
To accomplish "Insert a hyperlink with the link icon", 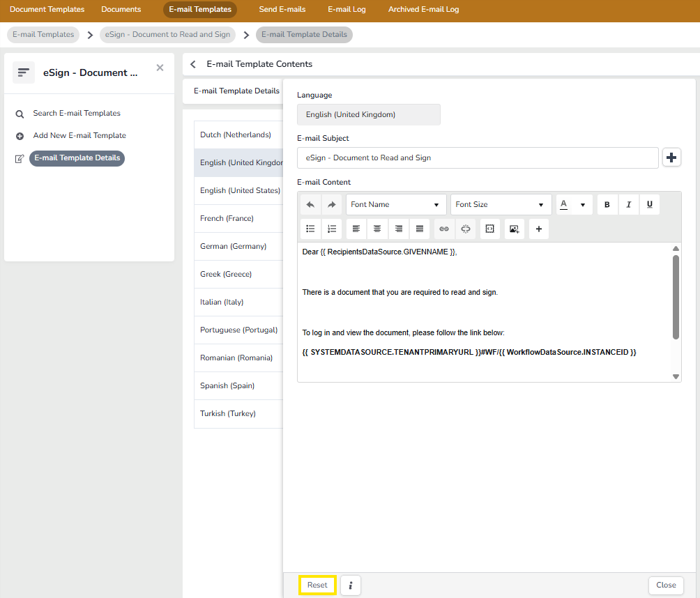I will pyautogui.click(x=443, y=229).
